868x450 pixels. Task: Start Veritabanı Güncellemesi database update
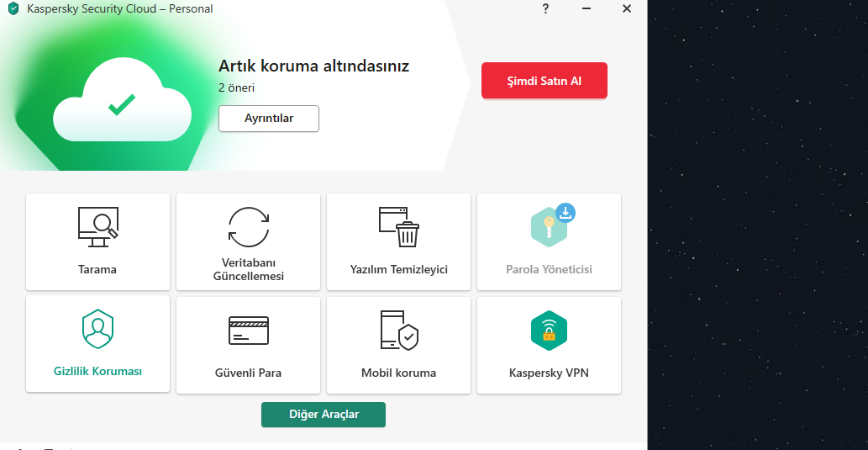coord(248,241)
